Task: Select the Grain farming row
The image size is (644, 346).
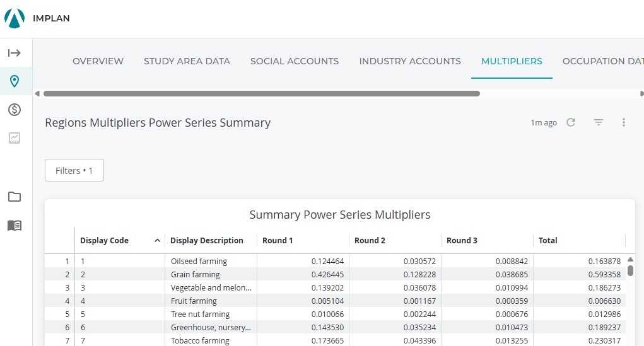Action: 196,275
